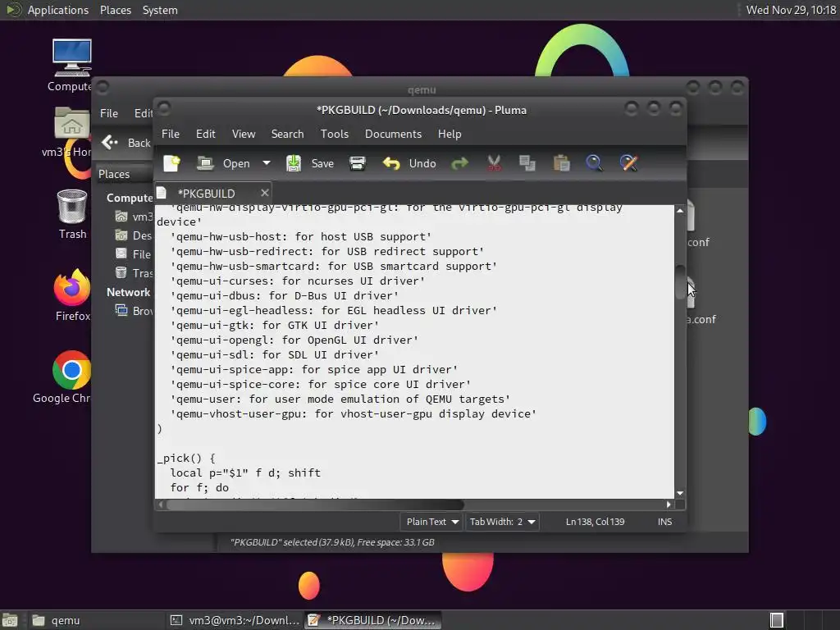
Task: Open a file with the Open button
Action: 223,163
